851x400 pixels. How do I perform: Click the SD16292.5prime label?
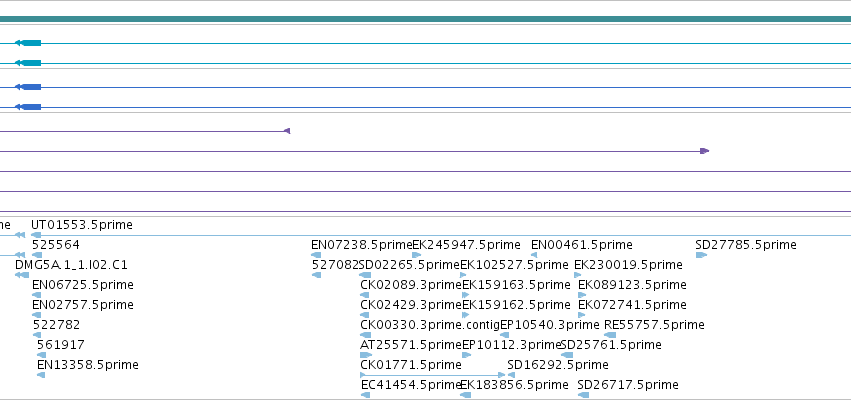558,365
